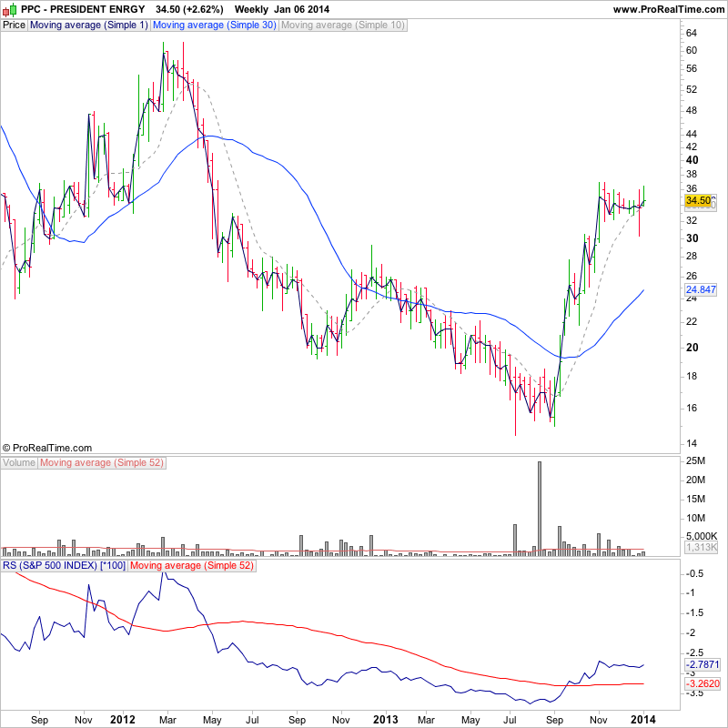Viewport: 728px width, 728px height.
Task: Click the -2.7871 RS value tag
Action: click(x=703, y=664)
